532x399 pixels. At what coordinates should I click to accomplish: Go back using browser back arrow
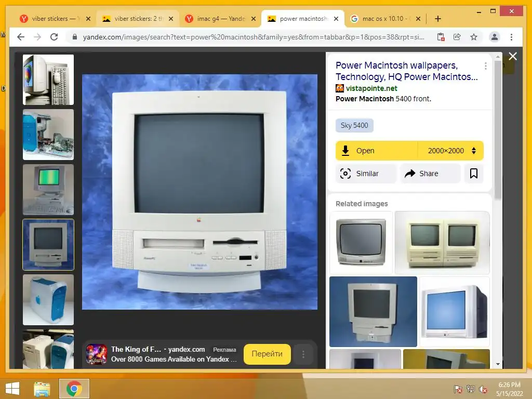click(x=21, y=37)
